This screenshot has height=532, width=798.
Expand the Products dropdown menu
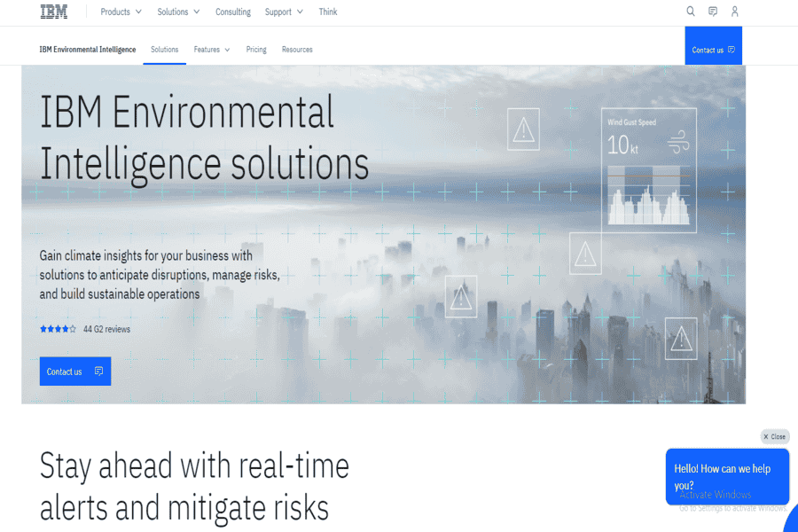[121, 12]
